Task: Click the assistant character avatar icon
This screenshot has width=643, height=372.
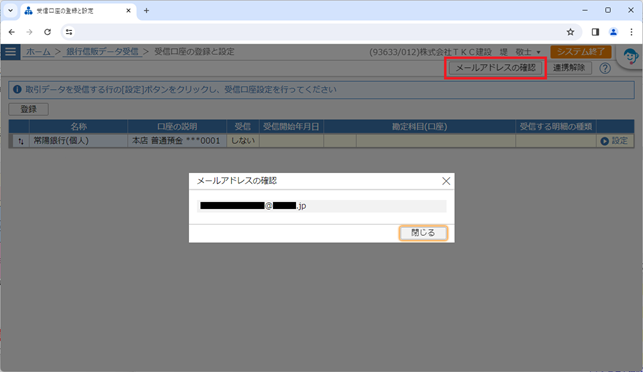Action: click(630, 56)
